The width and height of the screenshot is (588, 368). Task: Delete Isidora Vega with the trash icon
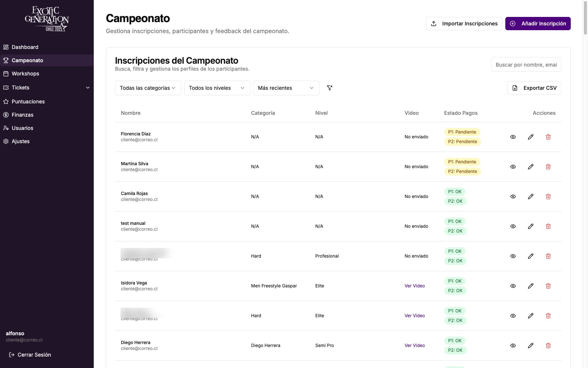tap(548, 286)
